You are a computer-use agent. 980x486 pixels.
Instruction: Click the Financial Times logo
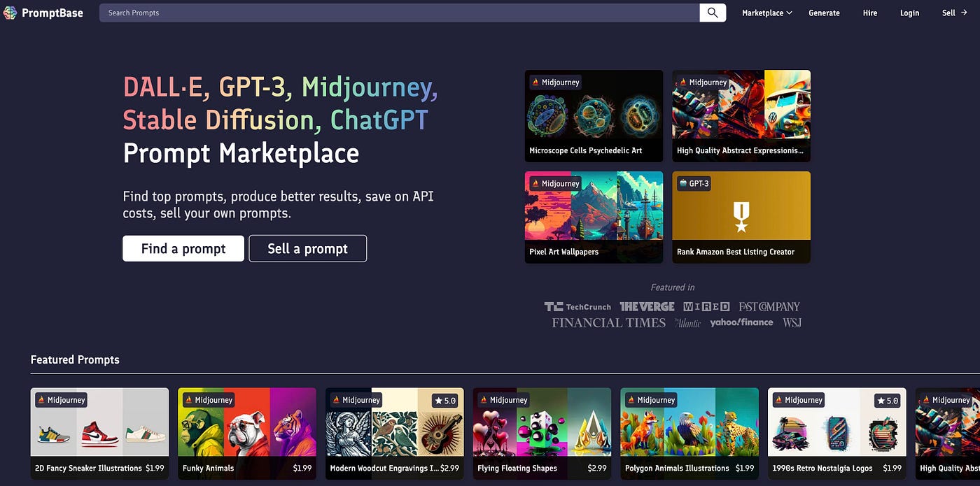pyautogui.click(x=608, y=322)
